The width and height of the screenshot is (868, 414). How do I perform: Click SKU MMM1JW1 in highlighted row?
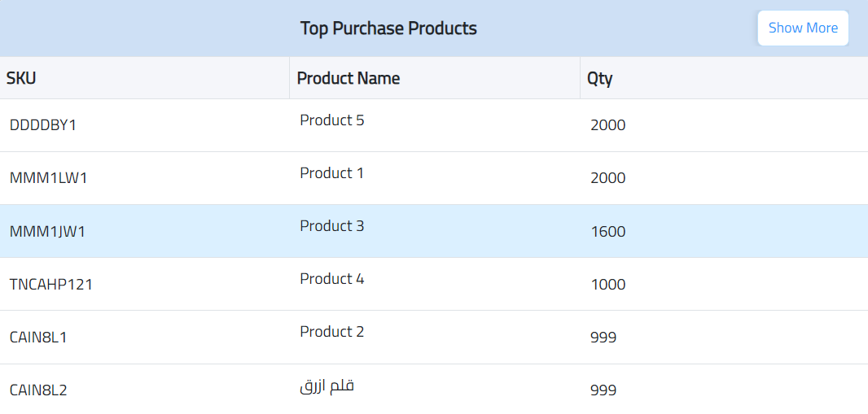click(47, 231)
